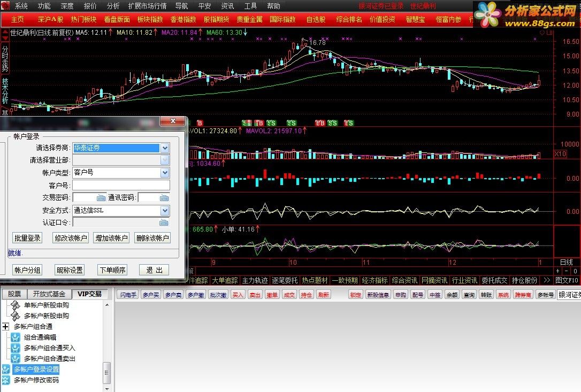Image resolution: width=581 pixels, height=392 pixels.
Task: Open the 深沪A股 top tab
Action: [50, 19]
